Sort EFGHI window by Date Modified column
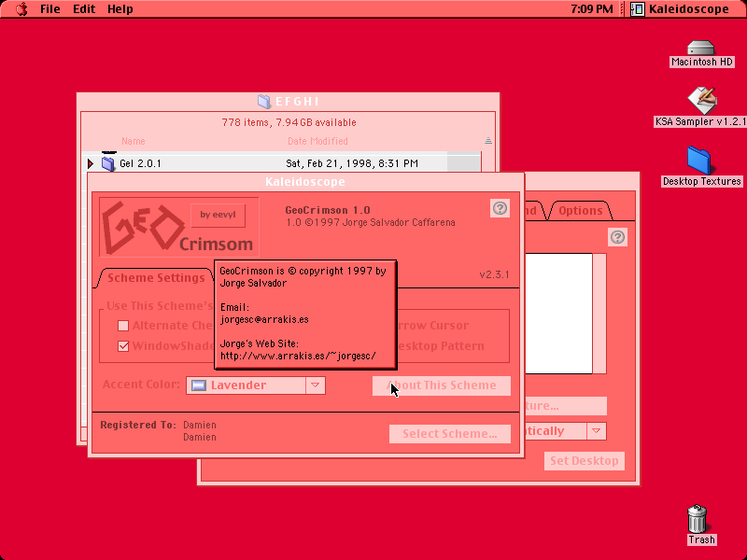747x560 pixels. [x=317, y=141]
